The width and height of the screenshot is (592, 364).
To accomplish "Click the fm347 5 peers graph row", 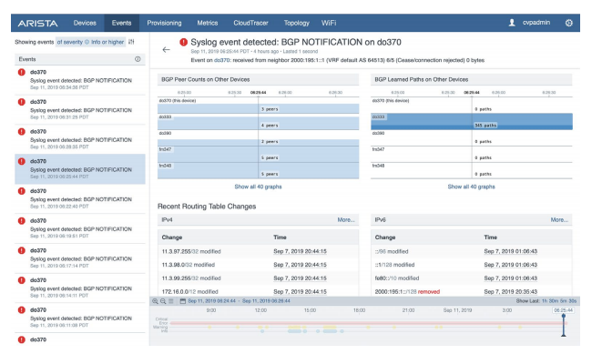I will (259, 155).
